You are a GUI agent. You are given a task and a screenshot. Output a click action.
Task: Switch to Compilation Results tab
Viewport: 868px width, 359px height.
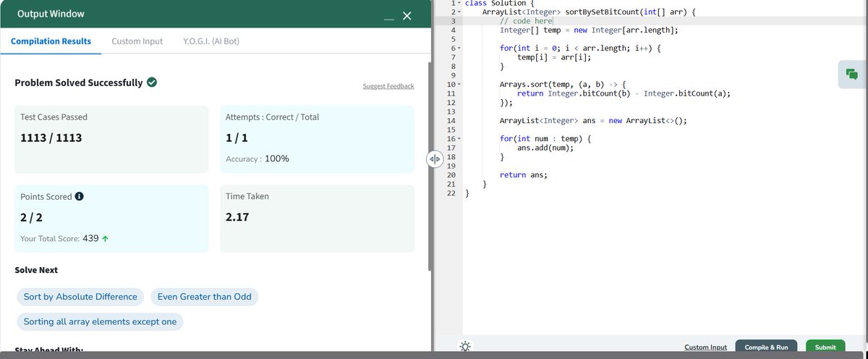coord(51,41)
